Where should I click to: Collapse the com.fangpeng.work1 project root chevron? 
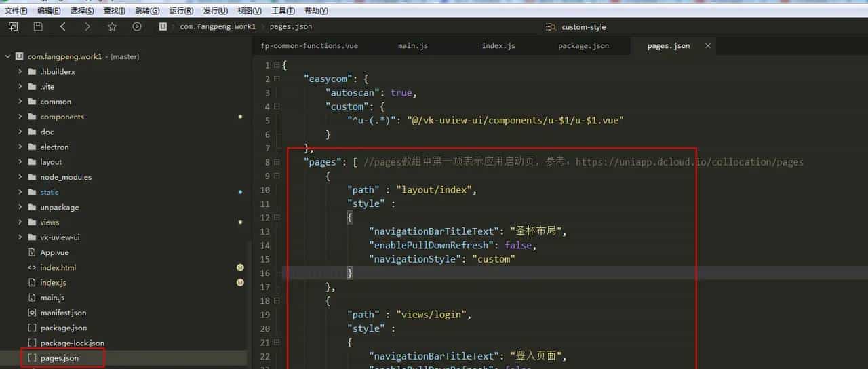point(7,57)
